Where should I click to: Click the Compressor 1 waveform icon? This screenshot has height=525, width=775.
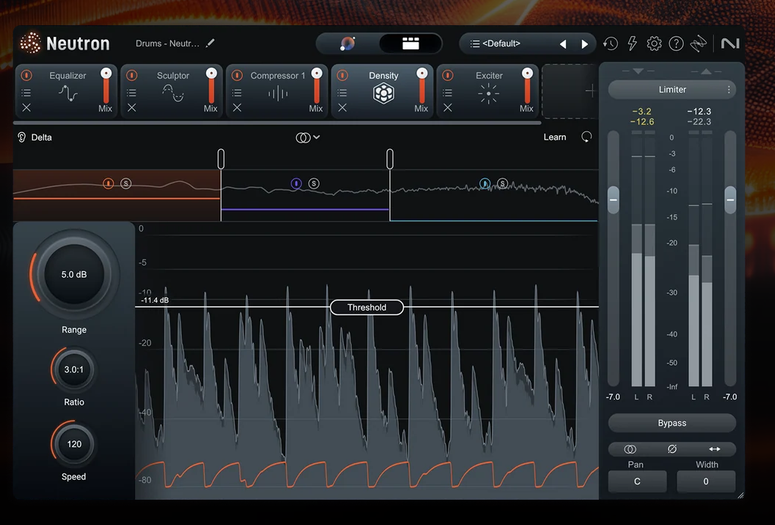(278, 93)
